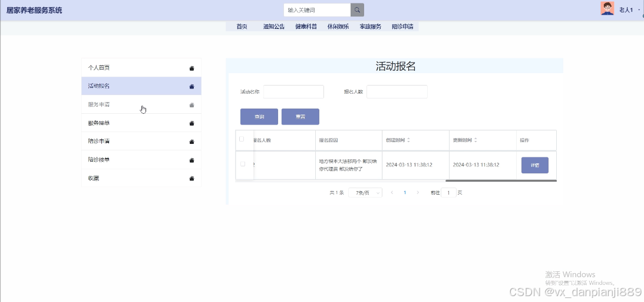This screenshot has width=644, height=302.
Task: Open 健康科普 in the top navigation
Action: [x=306, y=27]
